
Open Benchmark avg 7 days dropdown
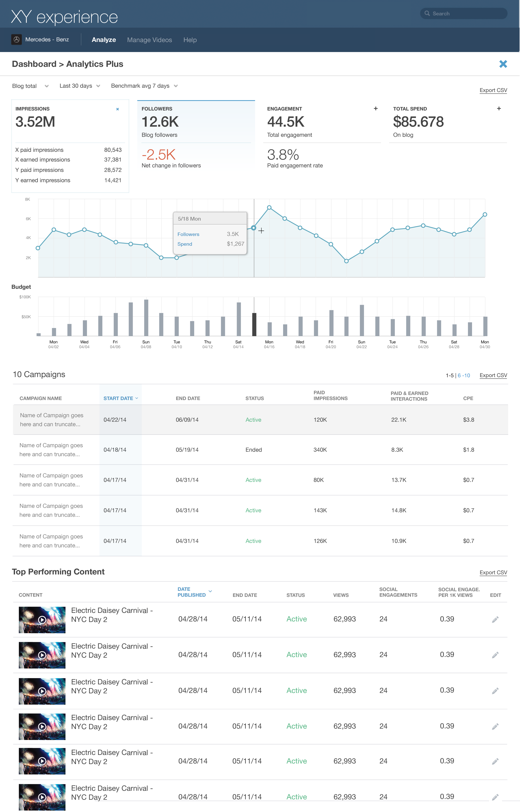point(144,86)
